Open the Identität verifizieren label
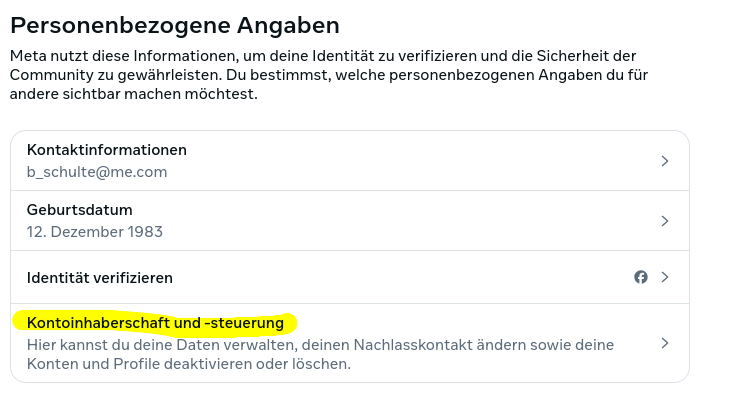743x407 pixels. [100, 278]
